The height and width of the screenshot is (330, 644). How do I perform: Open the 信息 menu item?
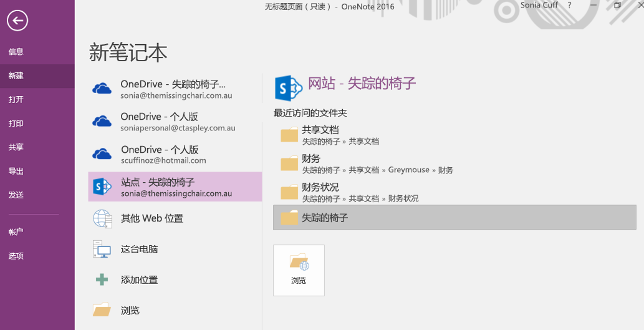pyautogui.click(x=16, y=52)
